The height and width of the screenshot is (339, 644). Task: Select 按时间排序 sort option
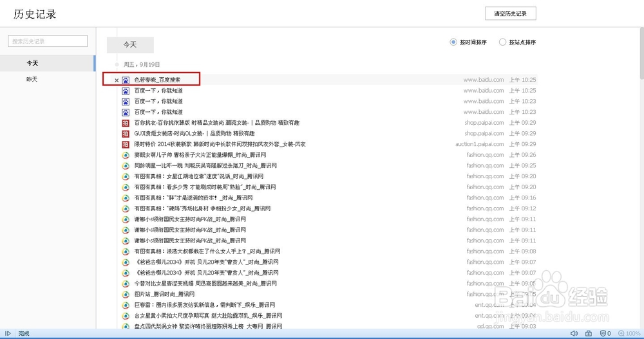click(x=468, y=42)
